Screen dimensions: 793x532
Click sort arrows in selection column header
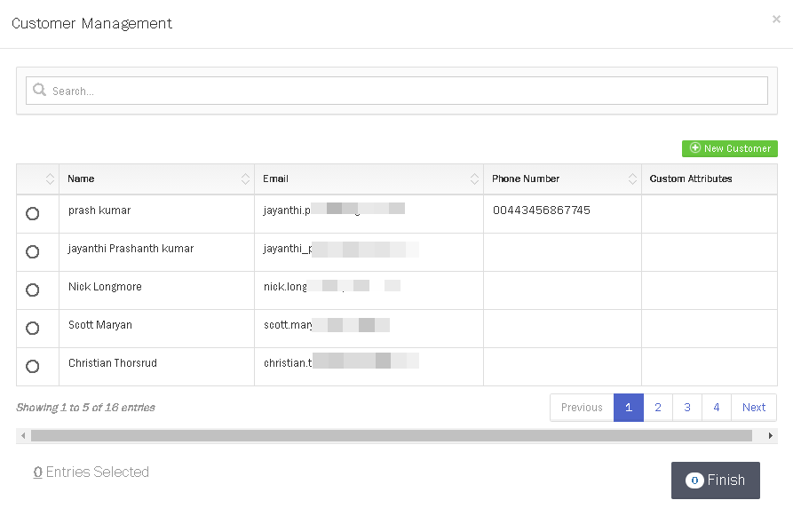click(50, 179)
